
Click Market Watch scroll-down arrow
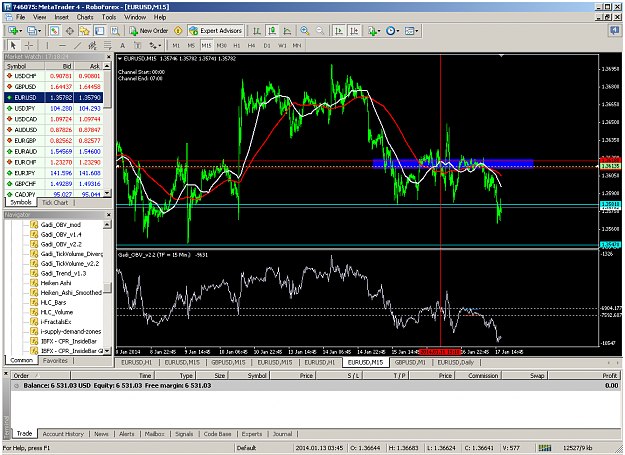click(107, 193)
